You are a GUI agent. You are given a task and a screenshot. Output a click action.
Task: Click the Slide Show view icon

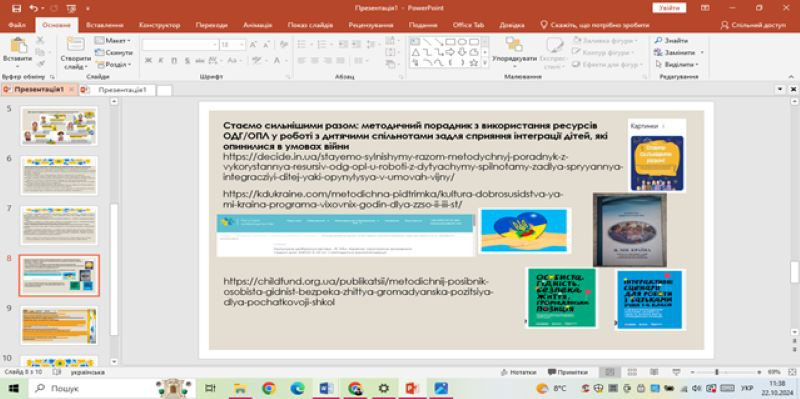click(x=676, y=372)
